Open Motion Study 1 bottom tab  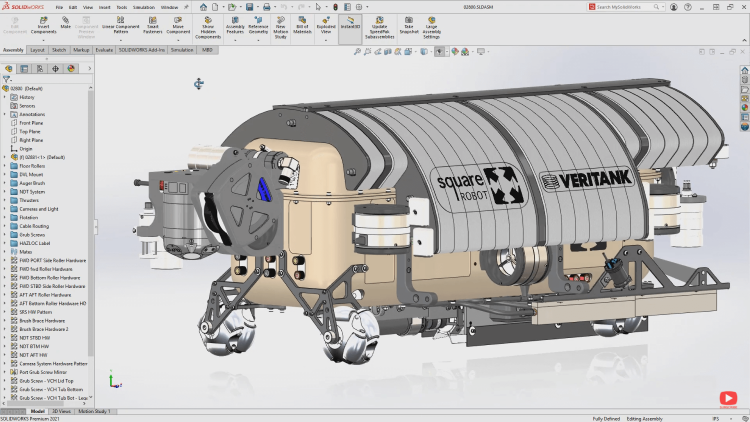tap(94, 411)
